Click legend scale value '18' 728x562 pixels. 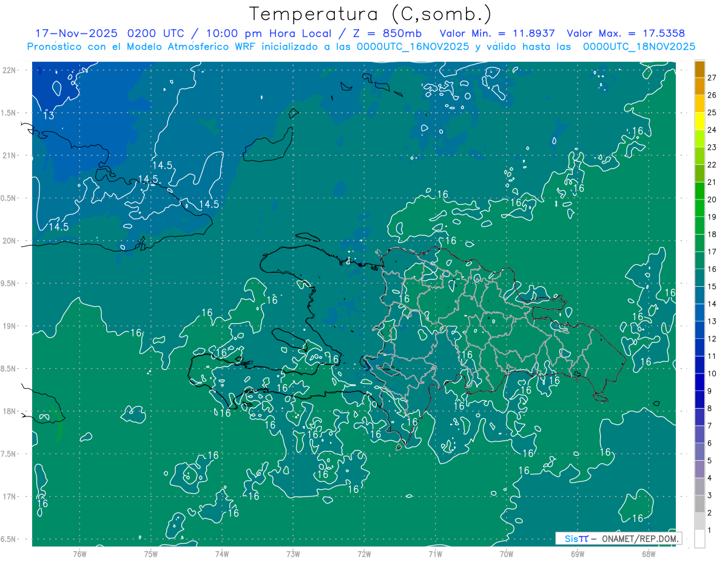click(x=712, y=234)
